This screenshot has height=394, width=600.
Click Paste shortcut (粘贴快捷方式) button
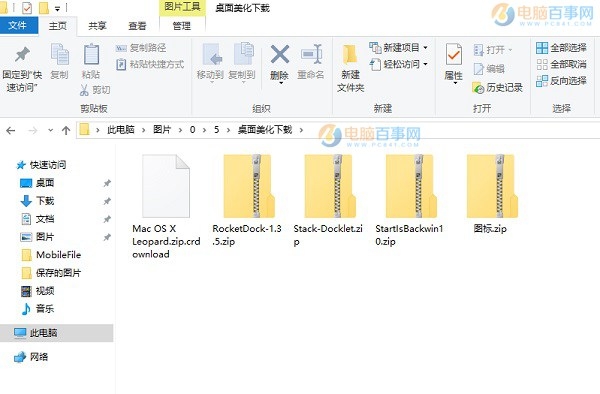pos(150,64)
